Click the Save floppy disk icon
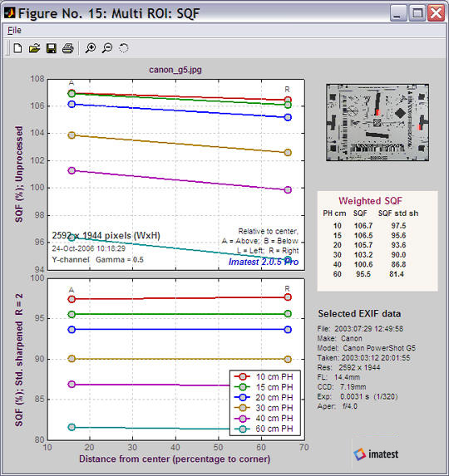449x476 pixels. pos(51,48)
